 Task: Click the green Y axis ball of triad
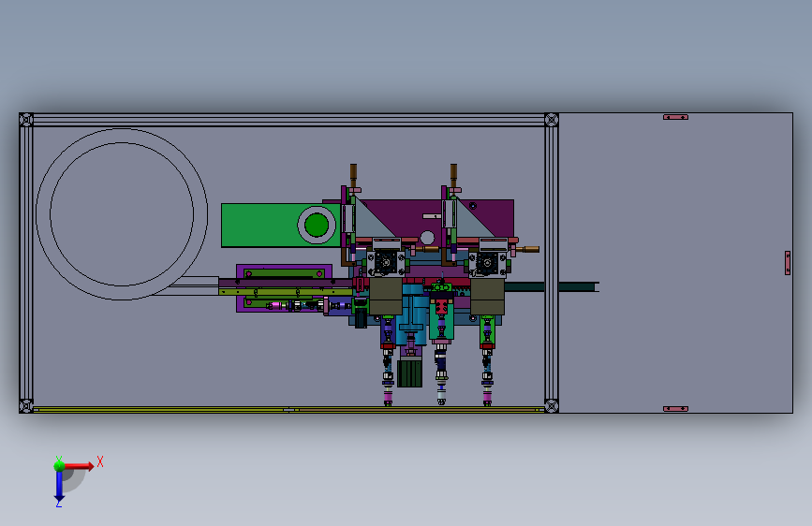[x=59, y=465]
